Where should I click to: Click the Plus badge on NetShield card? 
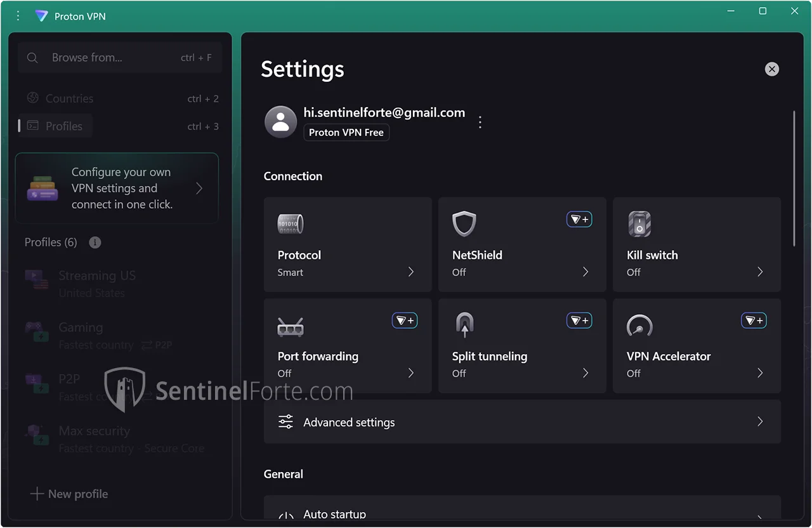[x=579, y=220]
